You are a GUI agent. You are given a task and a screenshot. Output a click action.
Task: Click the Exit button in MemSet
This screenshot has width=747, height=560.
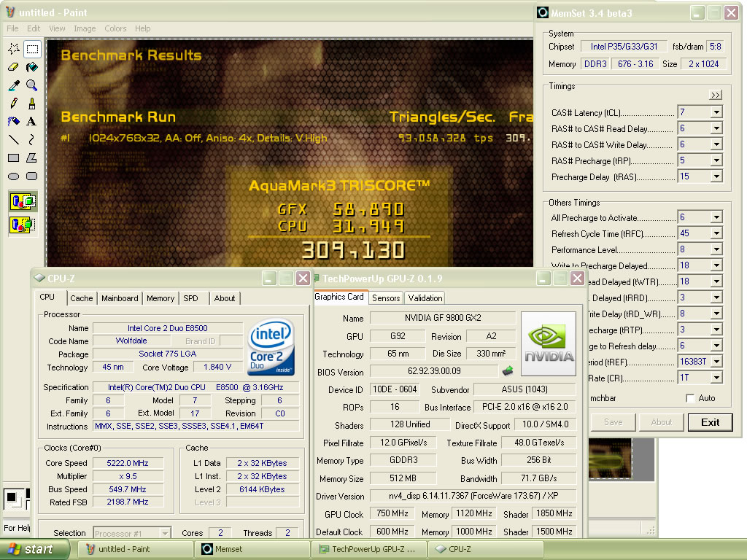[710, 422]
